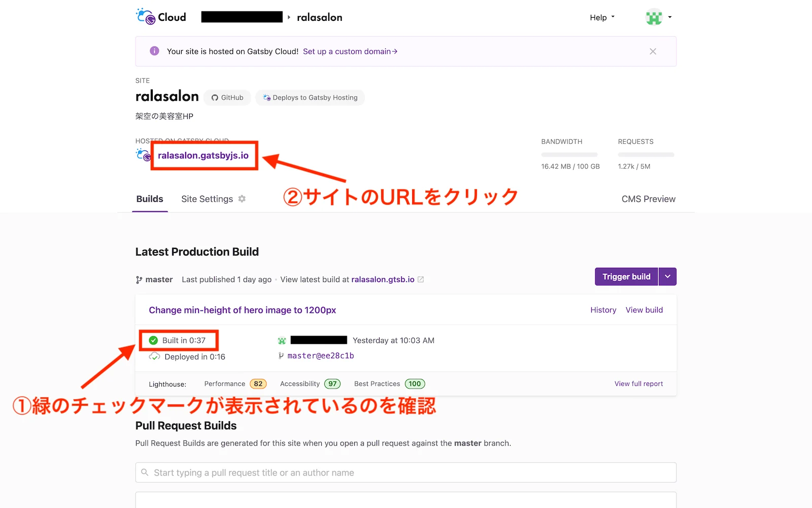Click the Accessibility score badge 97

[332, 384]
